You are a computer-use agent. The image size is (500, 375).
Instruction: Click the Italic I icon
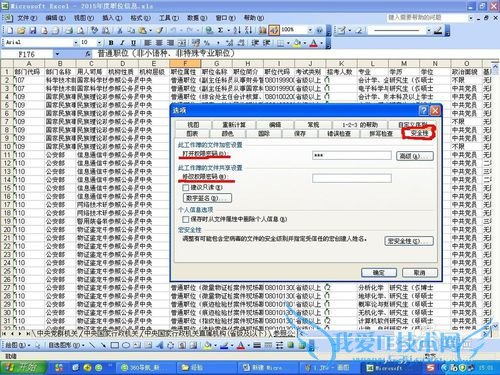[x=122, y=43]
